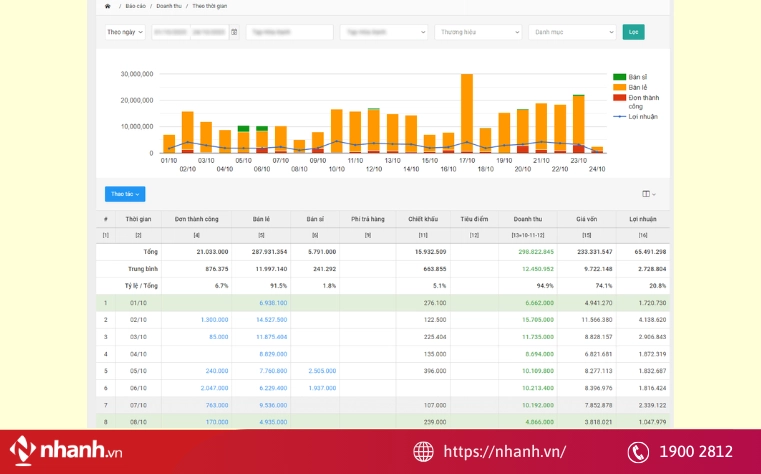Expand the 'Danh mục' dropdown
Image resolution: width=761 pixels, height=474 pixels.
[572, 32]
